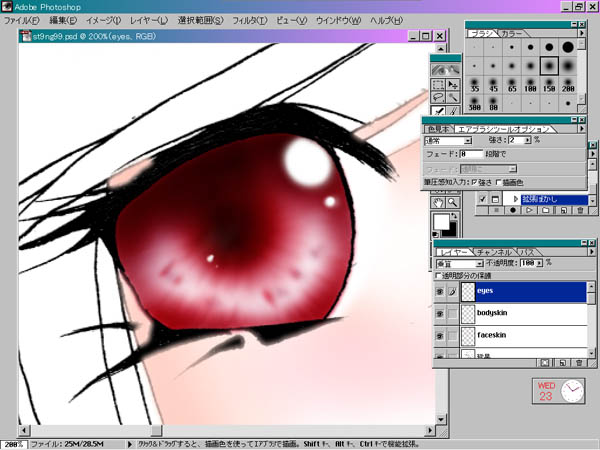This screenshot has width=600, height=450.
Task: Select the faceskin layer row
Action: (x=523, y=336)
